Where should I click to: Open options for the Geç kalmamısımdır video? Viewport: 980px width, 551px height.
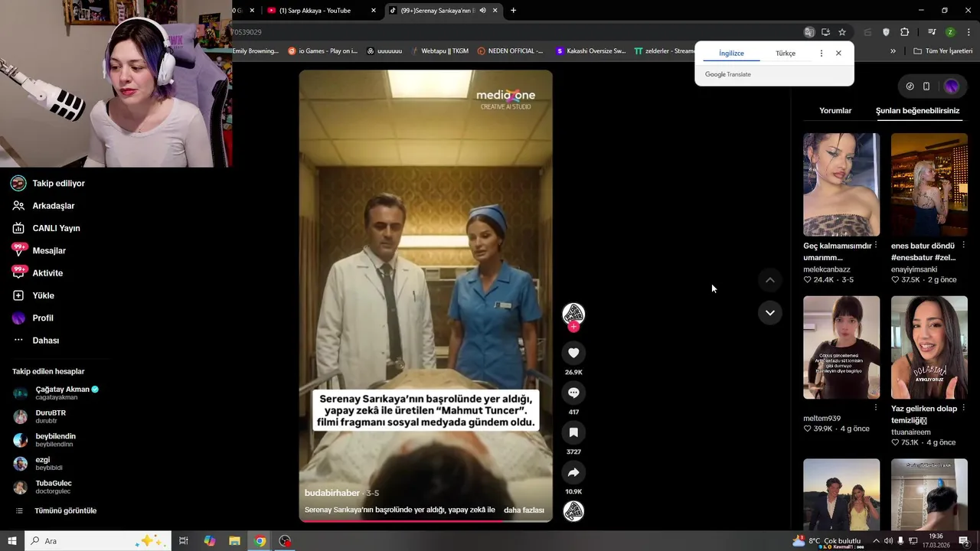click(x=876, y=246)
